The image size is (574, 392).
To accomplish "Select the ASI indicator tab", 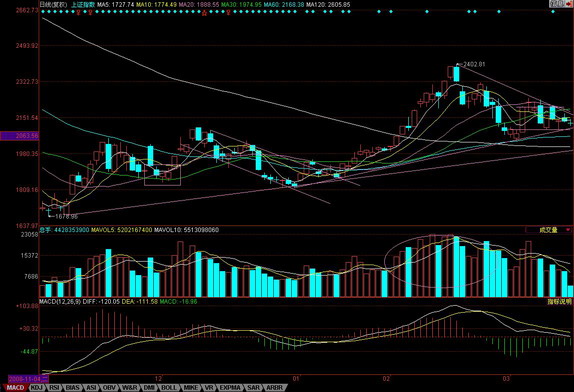I will tap(91, 388).
